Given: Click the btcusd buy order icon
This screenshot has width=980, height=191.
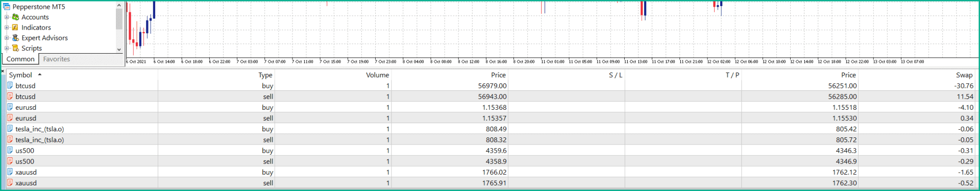Looking at the screenshot, I should coord(10,86).
